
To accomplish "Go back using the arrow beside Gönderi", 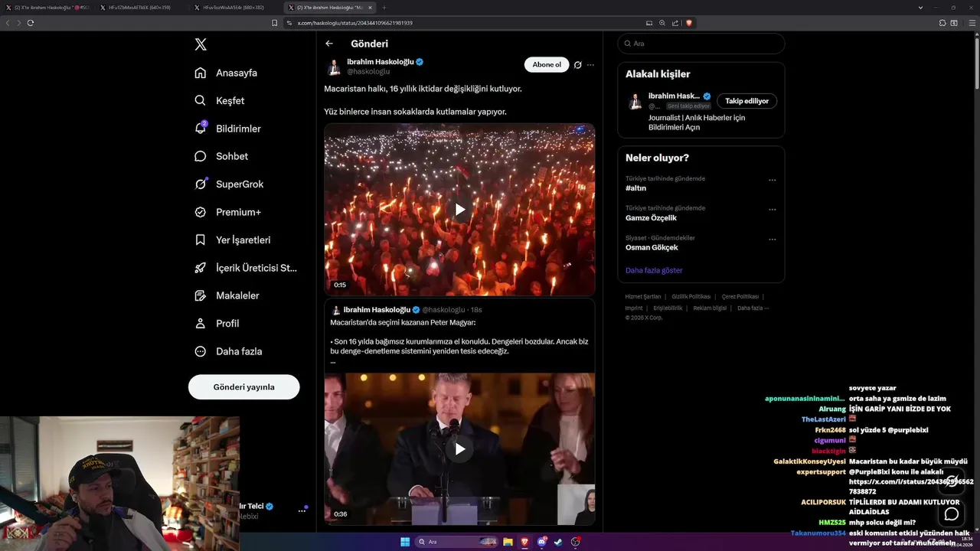I will 329,44.
